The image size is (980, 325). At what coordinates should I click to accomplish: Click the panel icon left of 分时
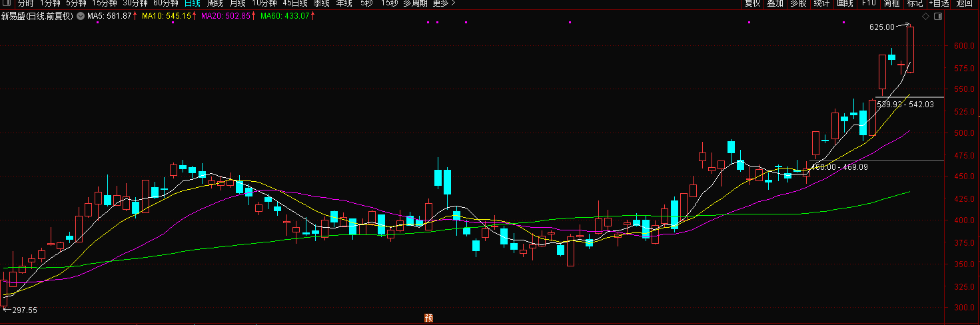click(7, 3)
